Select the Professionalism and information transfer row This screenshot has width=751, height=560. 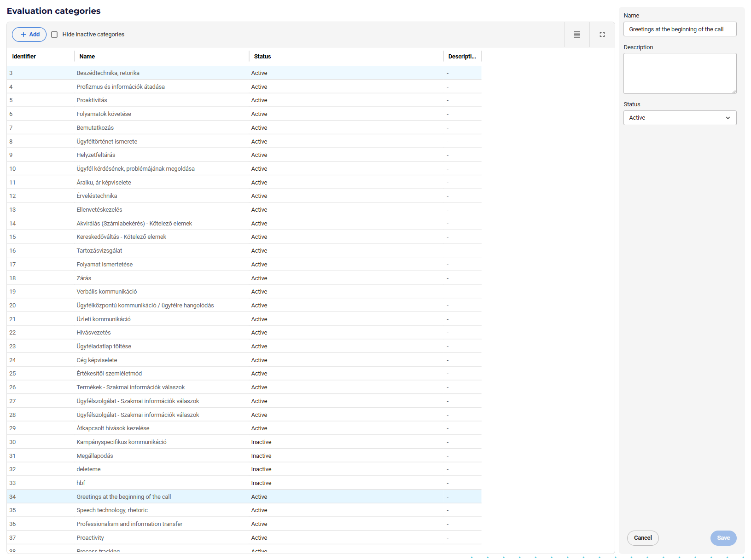pos(244,524)
